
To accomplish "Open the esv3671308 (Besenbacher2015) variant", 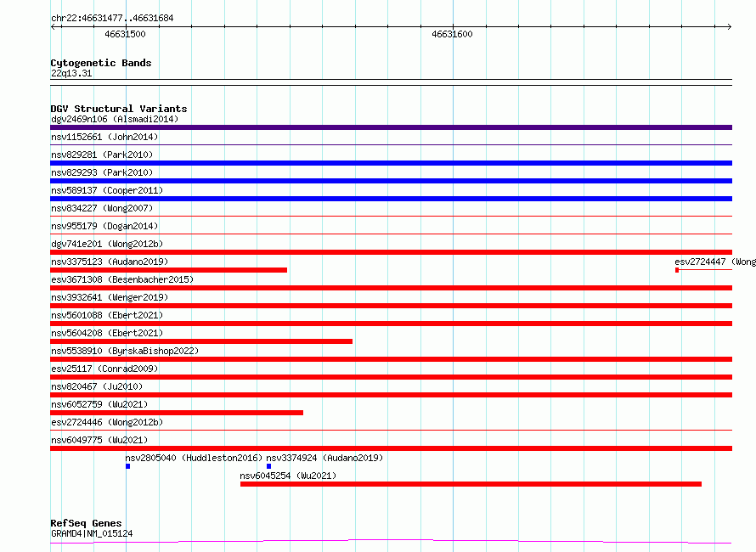I will pyautogui.click(x=122, y=279).
